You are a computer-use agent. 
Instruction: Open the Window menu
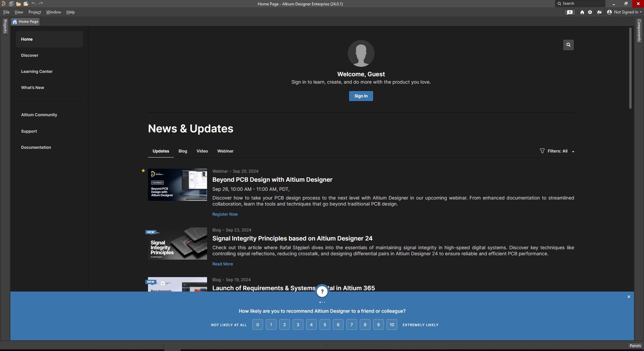[54, 12]
